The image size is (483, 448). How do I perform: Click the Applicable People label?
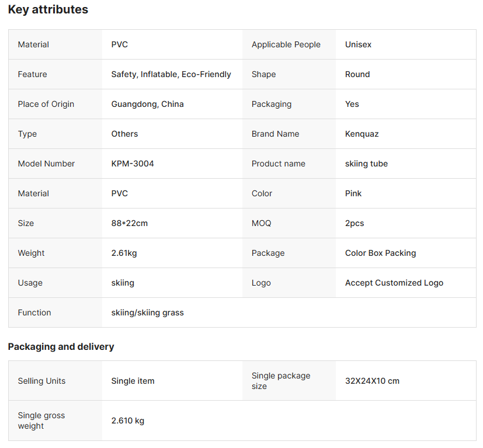click(x=286, y=44)
